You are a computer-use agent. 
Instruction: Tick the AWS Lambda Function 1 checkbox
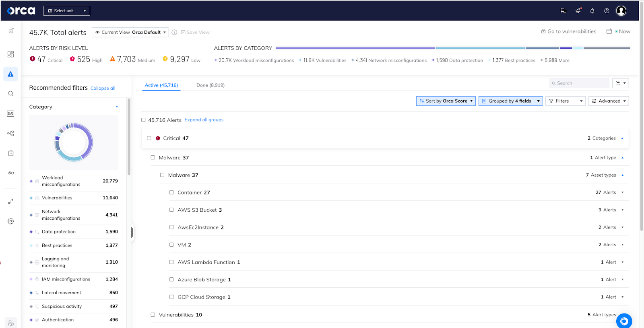(171, 262)
